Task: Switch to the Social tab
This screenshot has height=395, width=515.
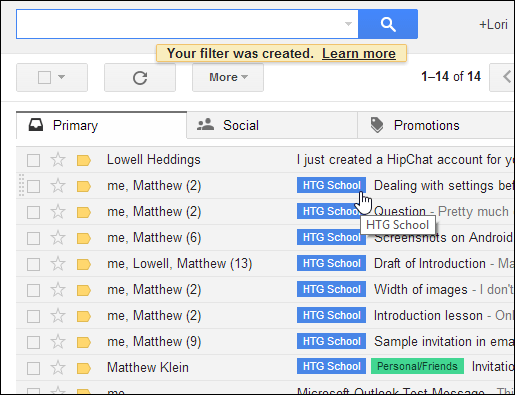Action: click(x=272, y=125)
